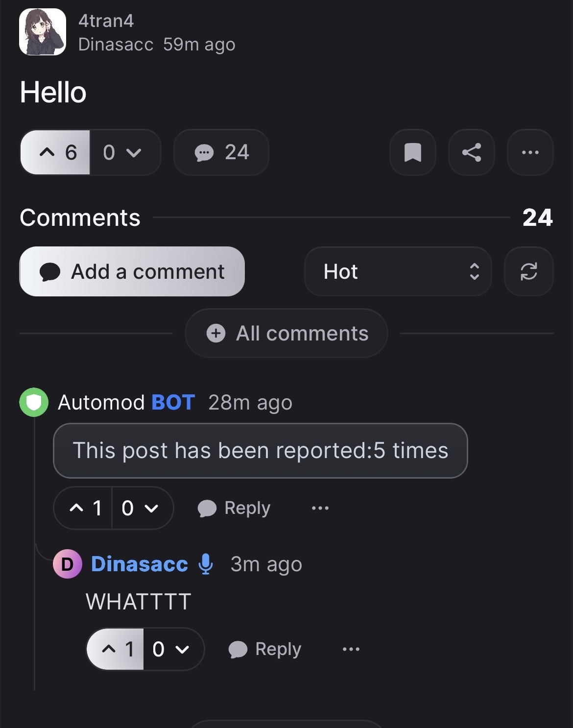This screenshot has height=728, width=573.
Task: Reply to the Automod comment
Action: [234, 508]
